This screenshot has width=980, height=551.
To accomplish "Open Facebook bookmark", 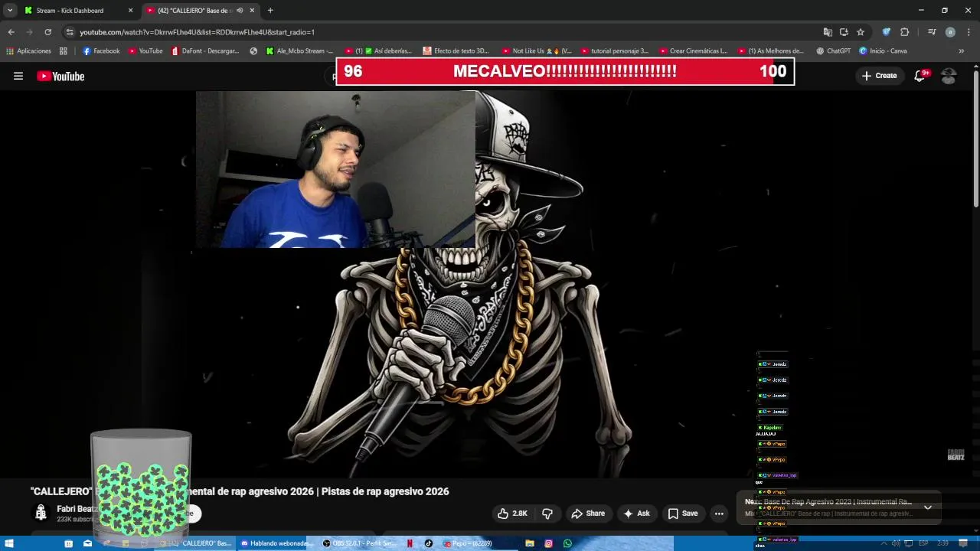I will point(101,51).
